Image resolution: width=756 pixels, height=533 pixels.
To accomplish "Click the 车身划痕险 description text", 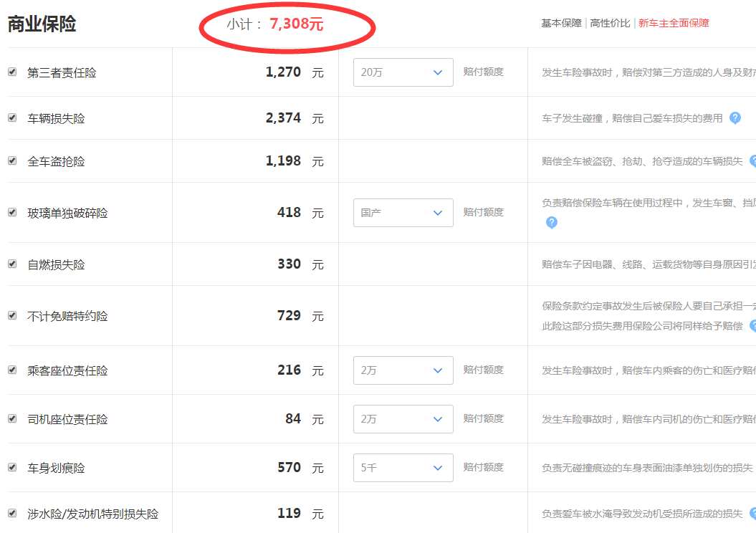I will 647,468.
